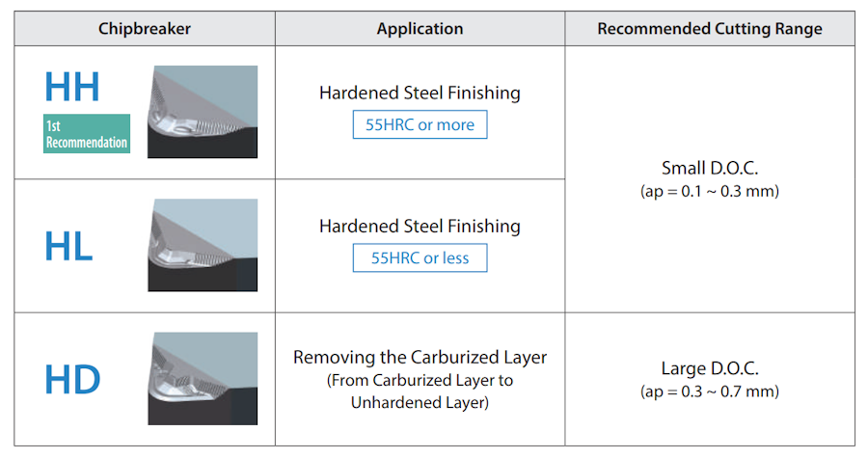
Task: Select the 1st Recommendation green badge
Action: (87, 134)
